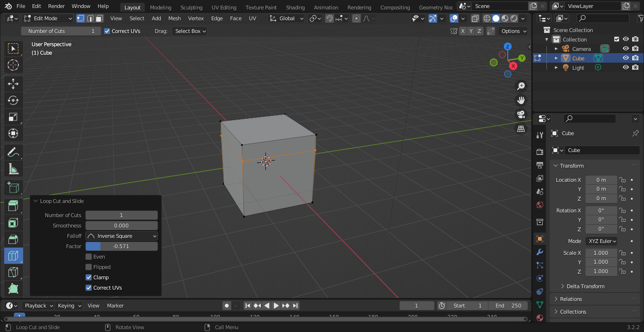Image resolution: width=644 pixels, height=332 pixels.
Task: Enable the Flipped checkbox
Action: tap(89, 267)
